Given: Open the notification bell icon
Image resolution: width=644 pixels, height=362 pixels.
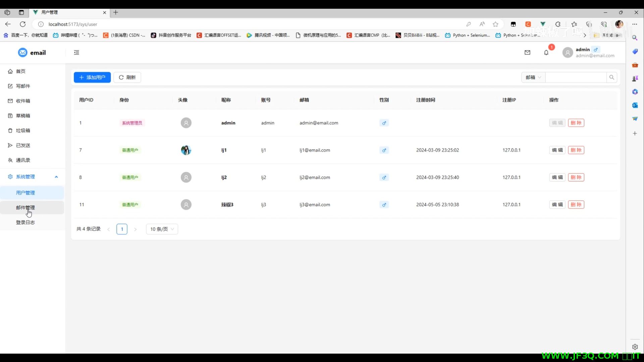Looking at the screenshot, I should pyautogui.click(x=546, y=53).
